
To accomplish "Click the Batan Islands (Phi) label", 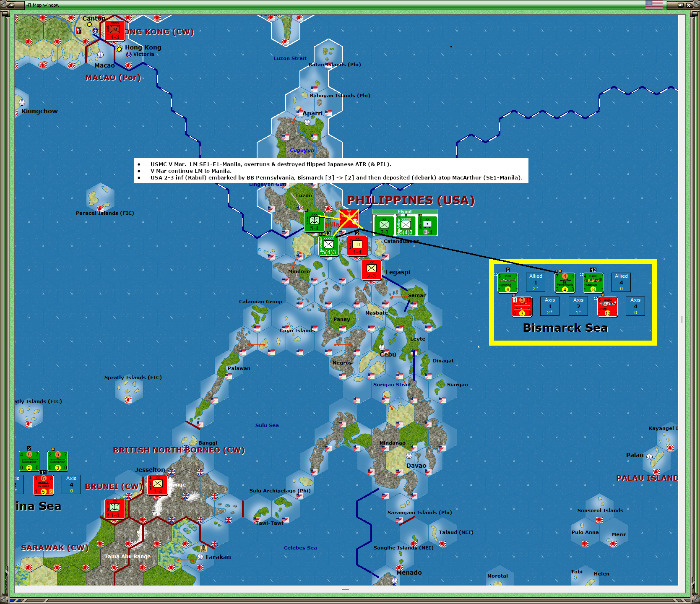I will coord(335,65).
